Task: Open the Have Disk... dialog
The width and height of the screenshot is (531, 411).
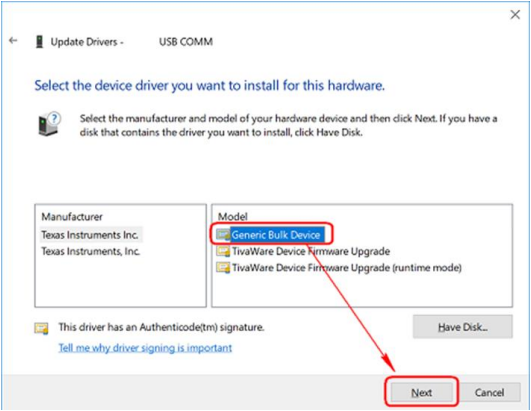Action: (x=463, y=327)
